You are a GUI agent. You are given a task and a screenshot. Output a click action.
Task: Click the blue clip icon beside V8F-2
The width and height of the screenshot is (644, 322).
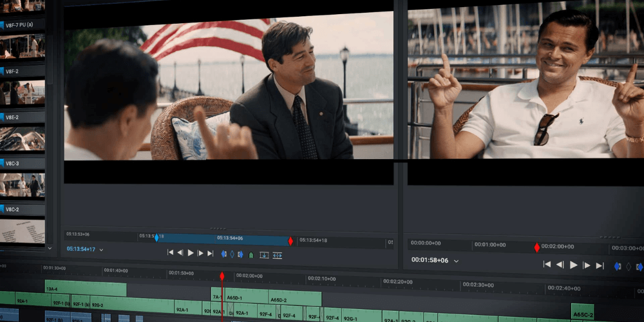click(2, 71)
